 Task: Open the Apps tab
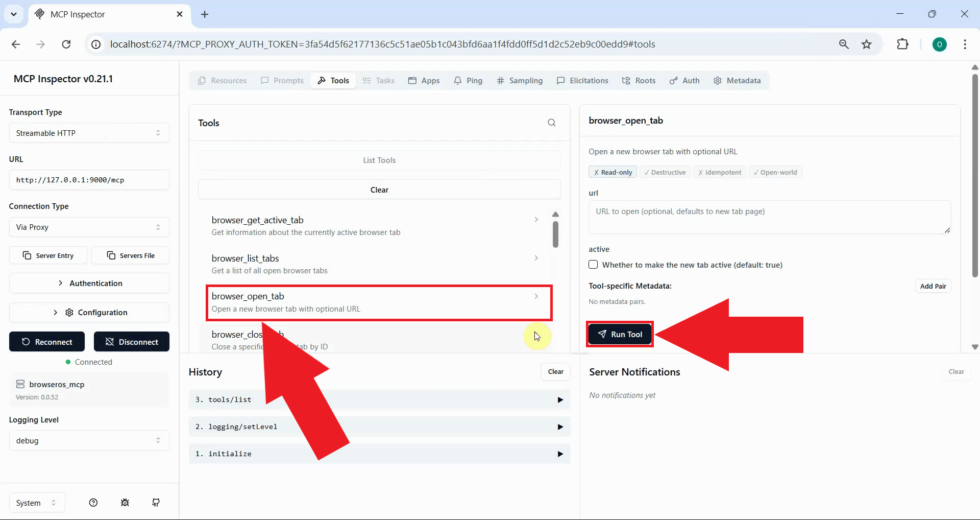pyautogui.click(x=424, y=80)
